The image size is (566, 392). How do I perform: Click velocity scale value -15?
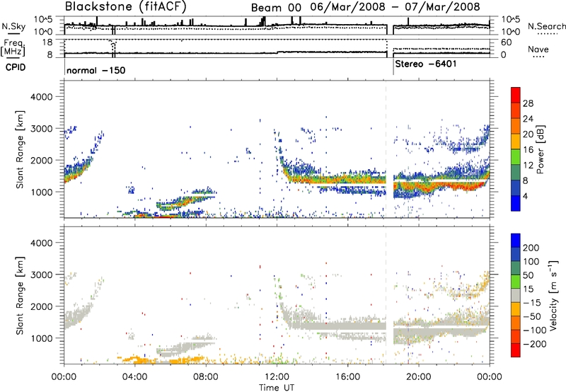(532, 303)
